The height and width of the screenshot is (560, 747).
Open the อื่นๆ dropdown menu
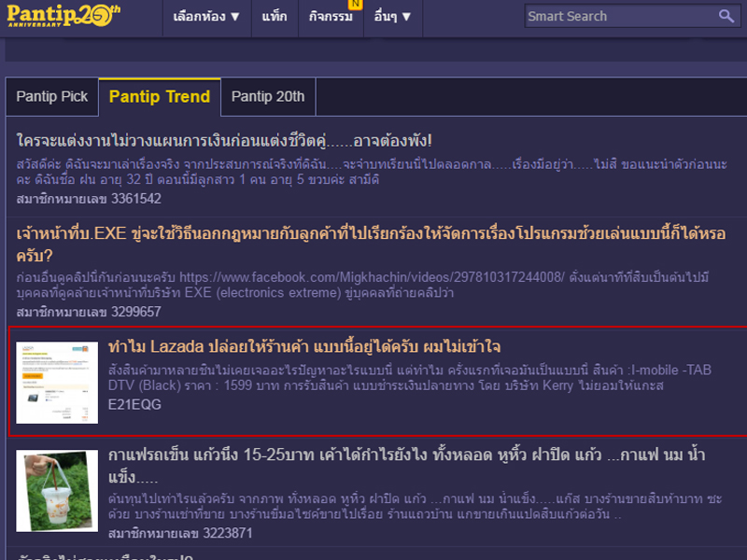point(392,17)
